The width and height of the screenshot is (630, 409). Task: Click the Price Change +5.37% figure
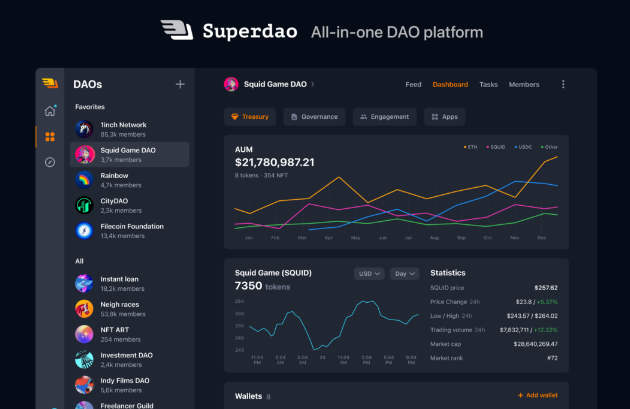click(547, 302)
